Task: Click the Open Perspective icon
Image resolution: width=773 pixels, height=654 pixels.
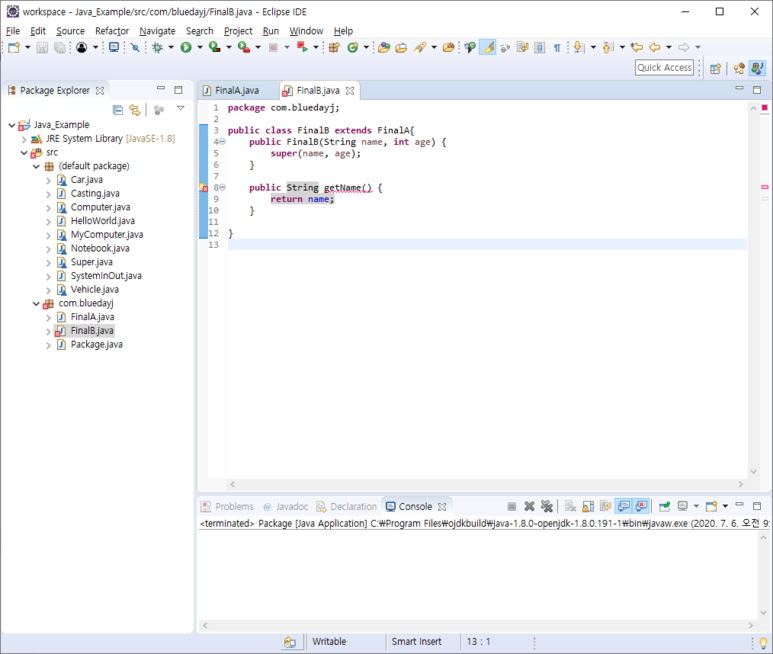Action: (x=715, y=69)
